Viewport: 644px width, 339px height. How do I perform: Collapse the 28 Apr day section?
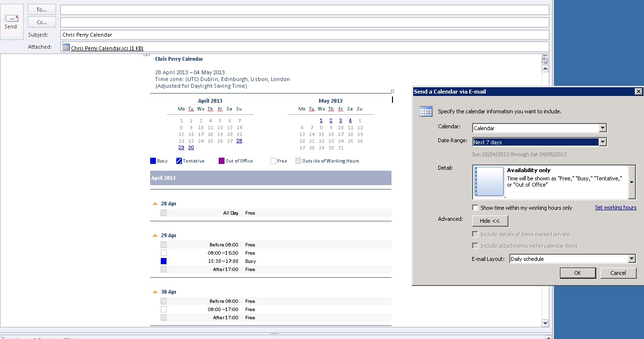(155, 204)
